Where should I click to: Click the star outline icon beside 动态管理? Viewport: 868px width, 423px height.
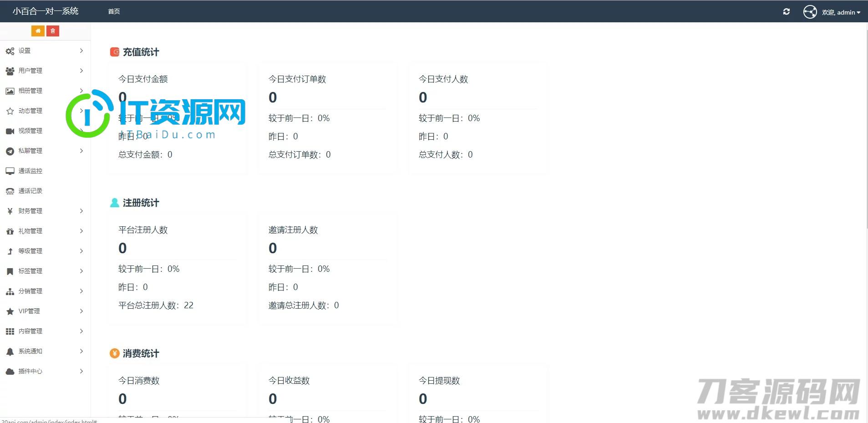tap(10, 111)
